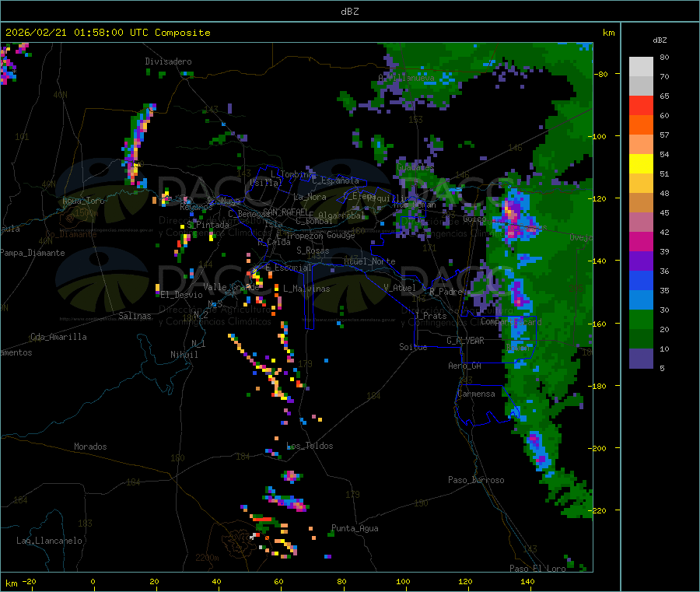
Task: Click the -160 tick on the right axis
Action: (x=597, y=324)
